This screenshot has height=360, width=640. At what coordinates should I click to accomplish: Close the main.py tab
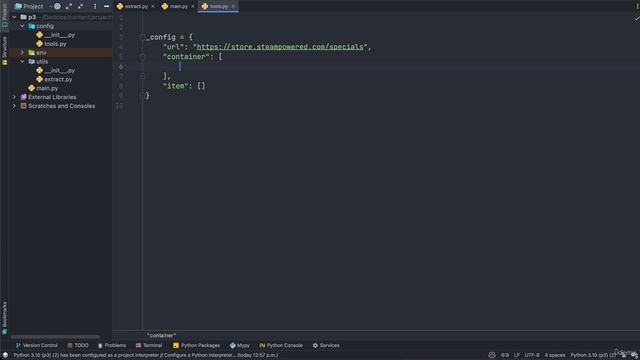click(x=193, y=6)
